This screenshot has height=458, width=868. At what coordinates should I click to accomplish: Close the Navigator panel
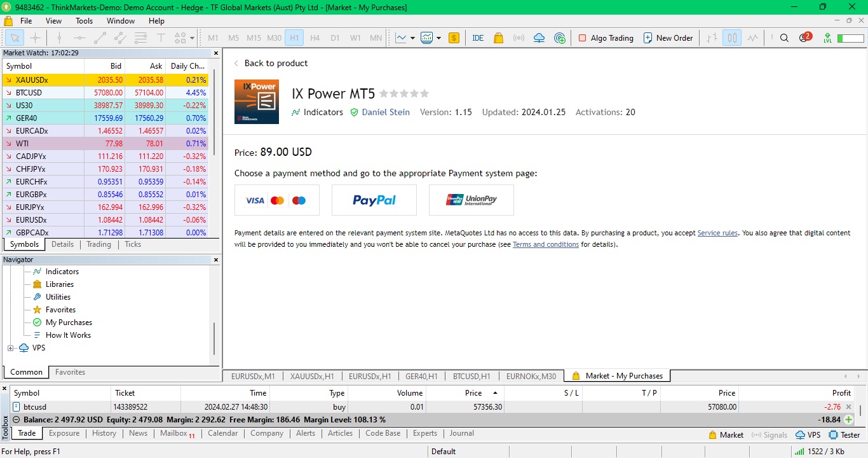[x=215, y=260]
